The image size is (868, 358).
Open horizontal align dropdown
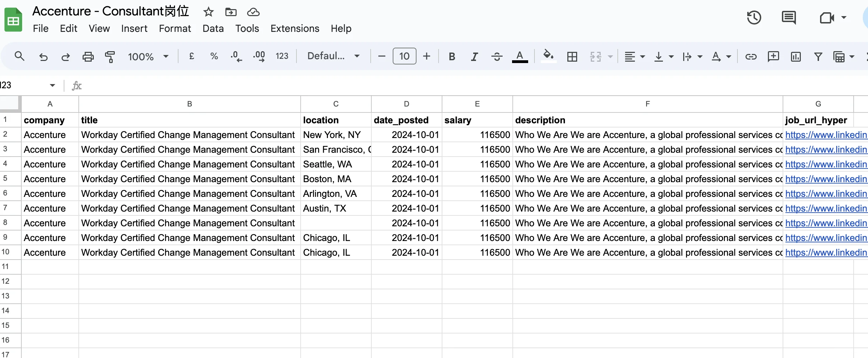pos(635,56)
